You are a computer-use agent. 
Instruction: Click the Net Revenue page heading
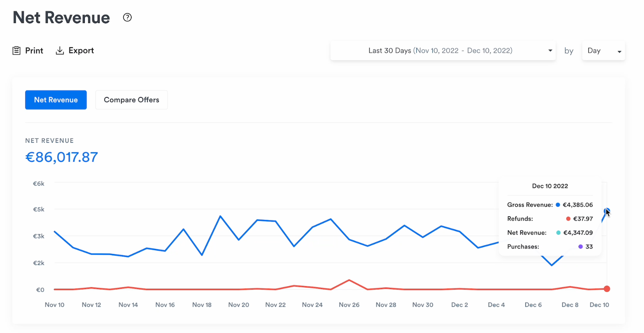click(61, 18)
